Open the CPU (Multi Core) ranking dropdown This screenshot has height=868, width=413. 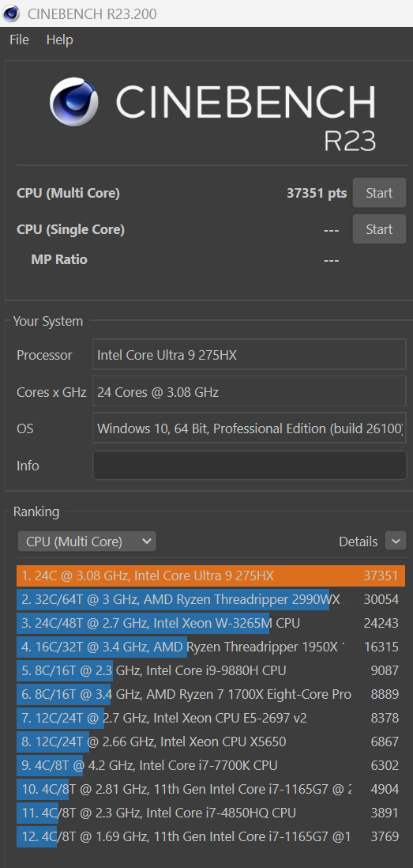pyautogui.click(x=87, y=542)
